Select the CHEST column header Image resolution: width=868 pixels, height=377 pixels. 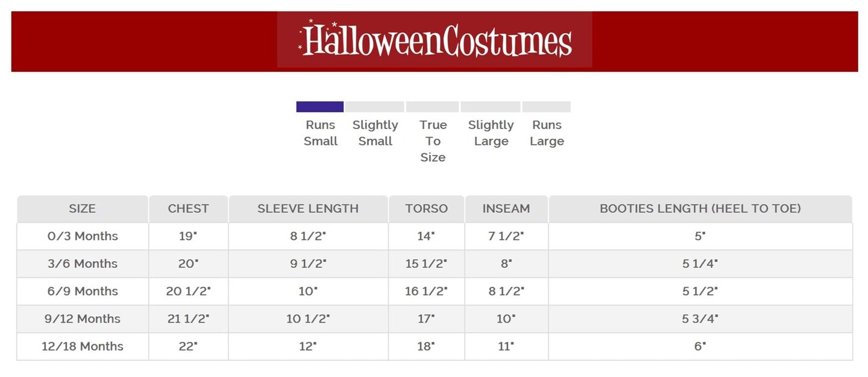click(x=188, y=209)
